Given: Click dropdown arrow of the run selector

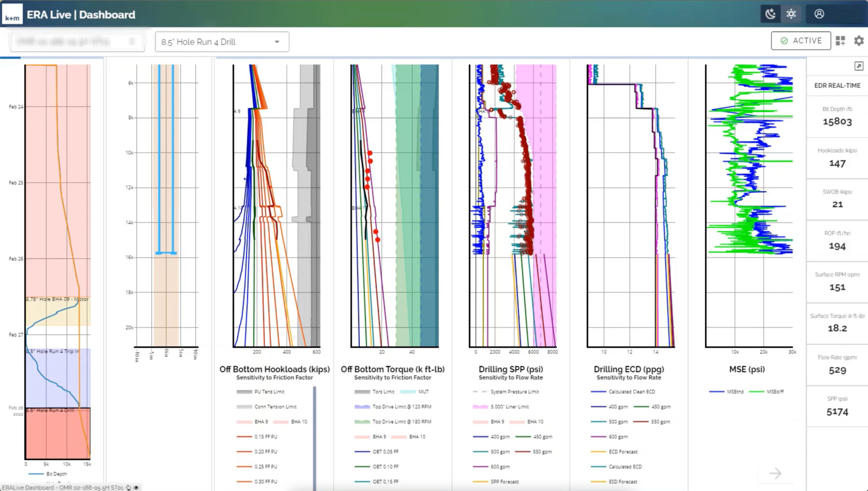Looking at the screenshot, I should (x=277, y=42).
